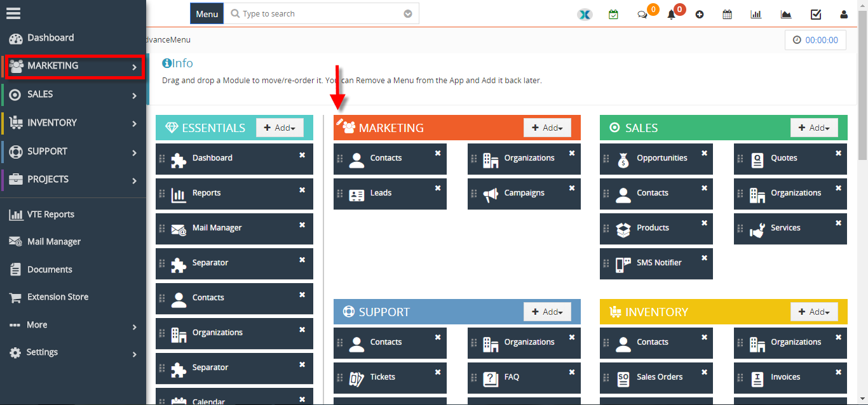Expand the Settings sidebar menu
The width and height of the screenshot is (868, 405).
[x=73, y=352]
